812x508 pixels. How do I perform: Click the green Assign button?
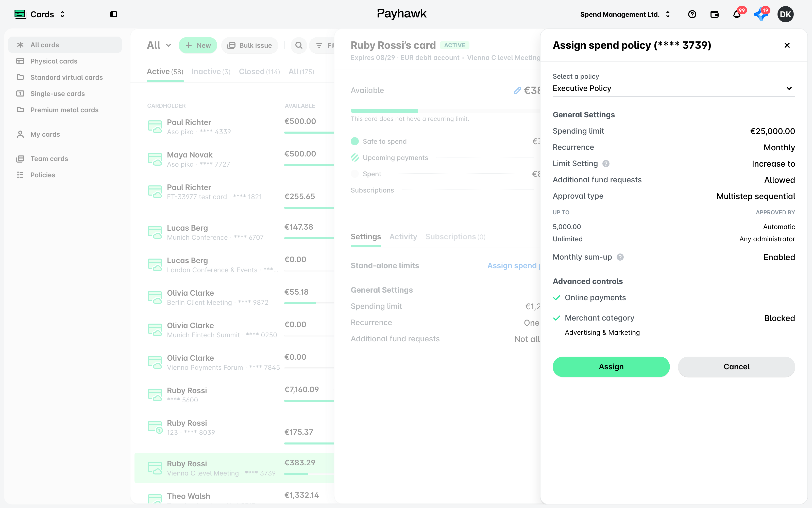click(611, 367)
